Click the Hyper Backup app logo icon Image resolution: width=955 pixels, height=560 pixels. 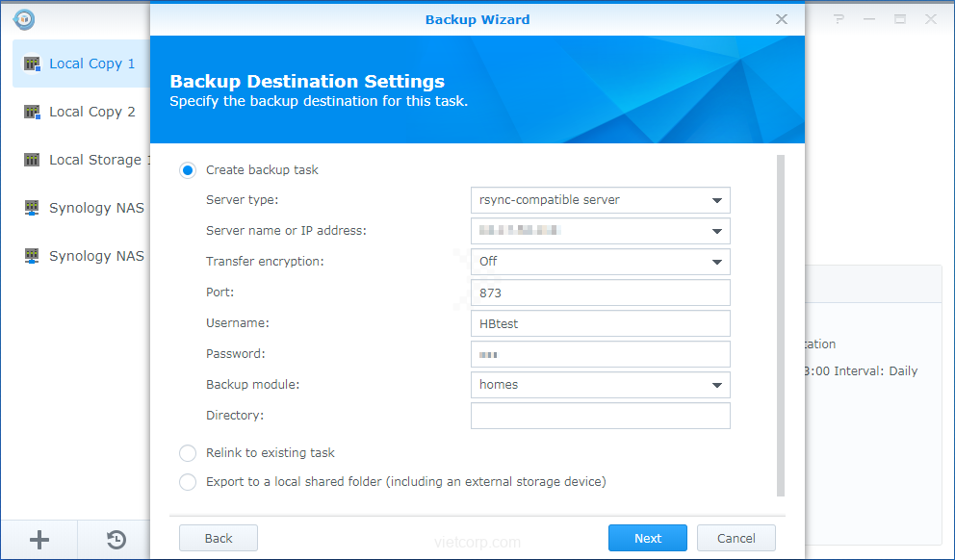24,19
